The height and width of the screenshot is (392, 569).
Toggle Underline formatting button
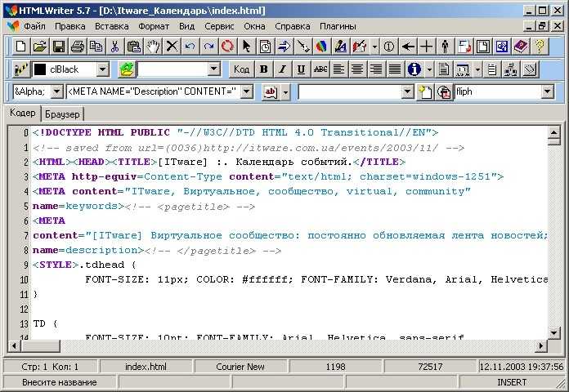(x=301, y=69)
